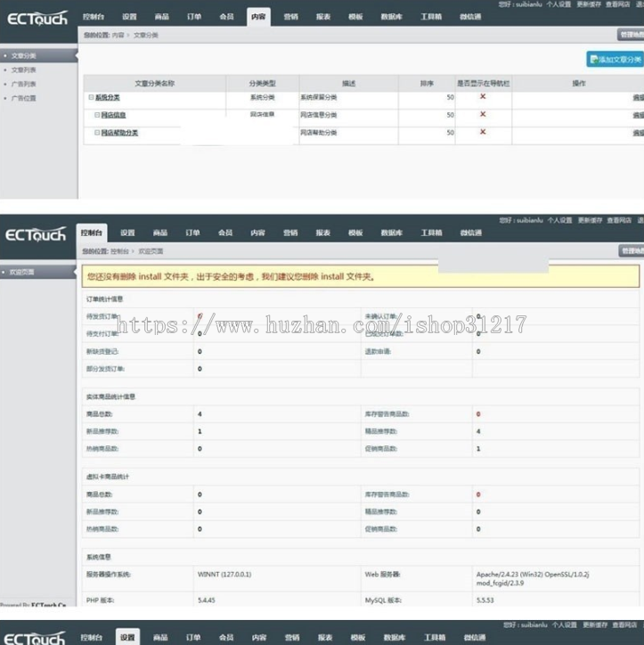Click the WINNT (127.0.0.1) server value
The image size is (644, 645).
pyautogui.click(x=224, y=575)
